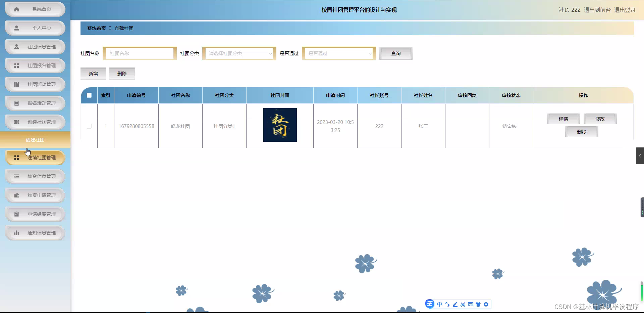The width and height of the screenshot is (644, 313).
Task: Click inside the 社团名称 input field
Action: point(140,53)
